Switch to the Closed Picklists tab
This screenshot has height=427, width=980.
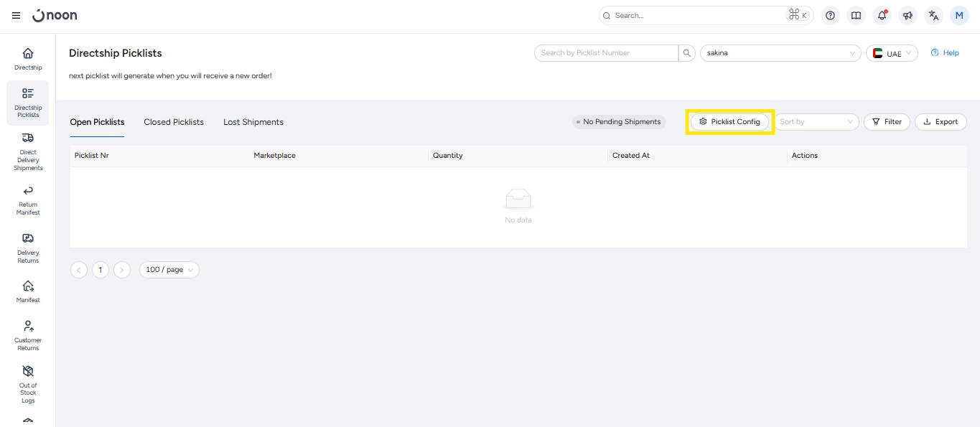point(174,122)
